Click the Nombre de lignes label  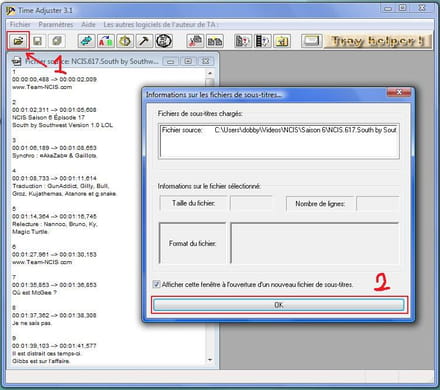point(320,203)
